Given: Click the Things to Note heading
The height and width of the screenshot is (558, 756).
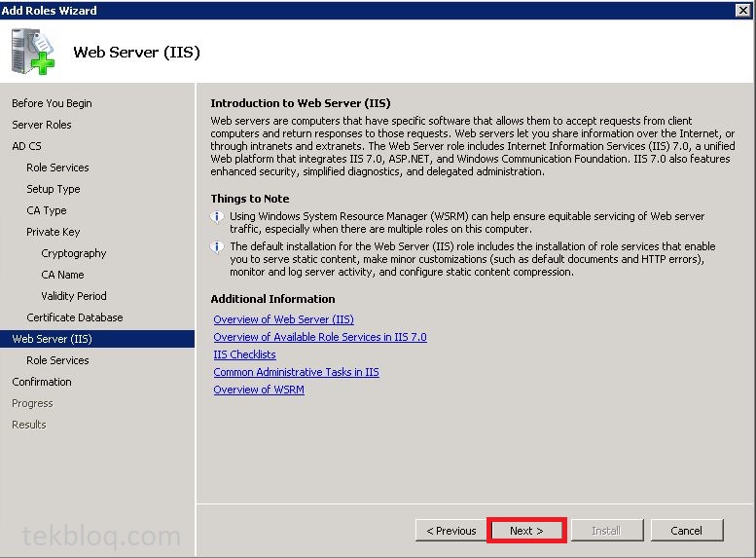Looking at the screenshot, I should point(250,199).
